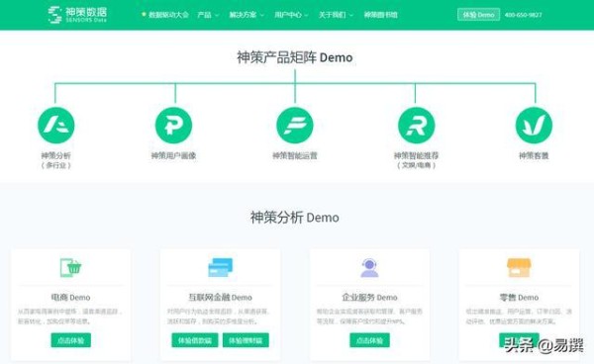Click the 企业服务 Demo card title
The width and height of the screenshot is (594, 364).
click(x=369, y=298)
